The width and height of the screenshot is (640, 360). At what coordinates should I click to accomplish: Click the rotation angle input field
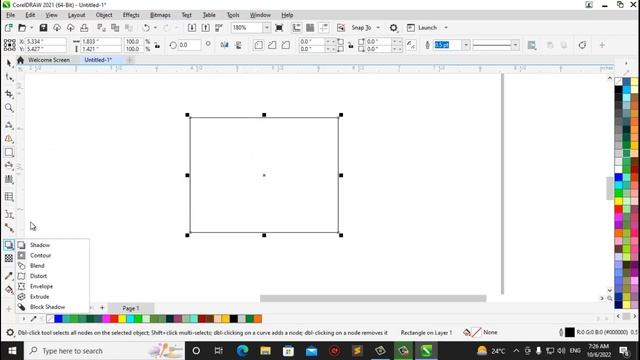189,45
